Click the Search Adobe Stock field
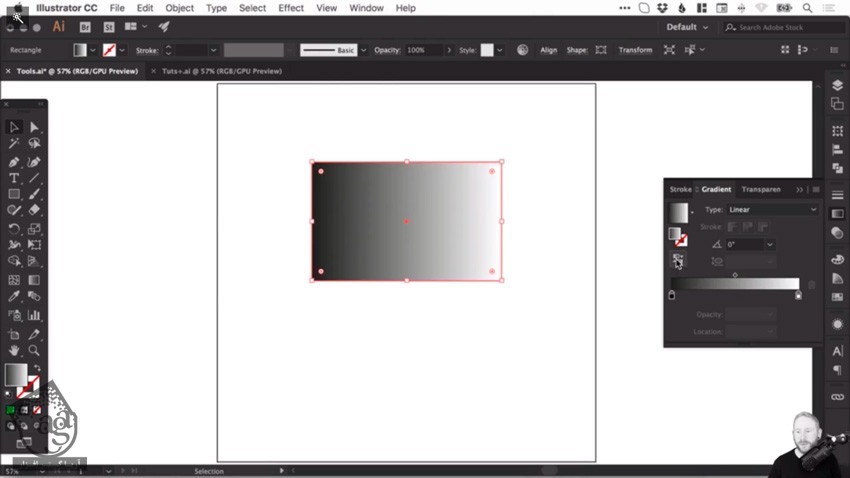This screenshot has height=478, width=850. (782, 27)
